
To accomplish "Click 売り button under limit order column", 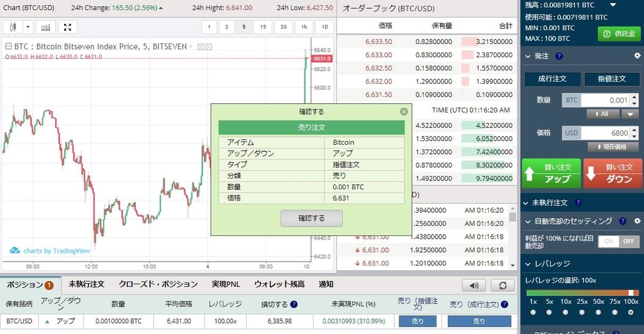I will (x=418, y=321).
